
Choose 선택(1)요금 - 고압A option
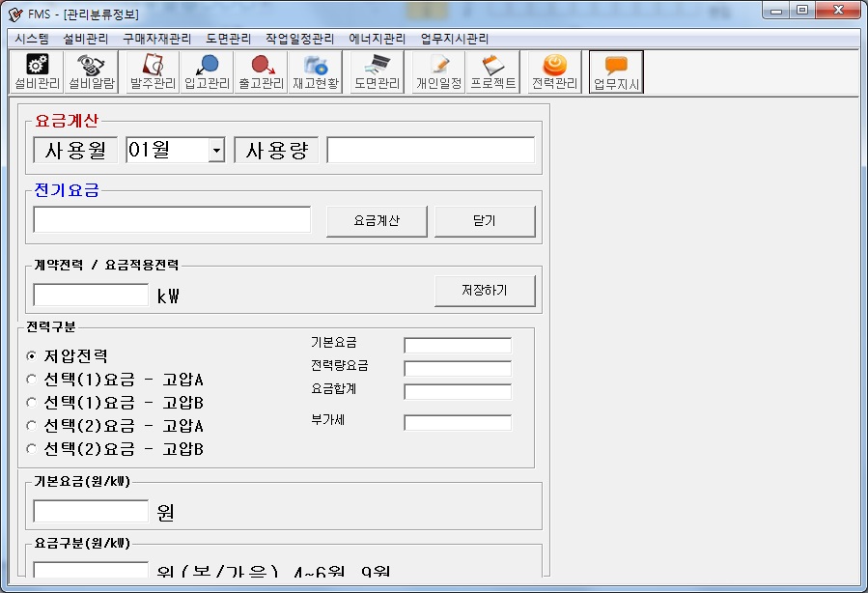(31, 379)
